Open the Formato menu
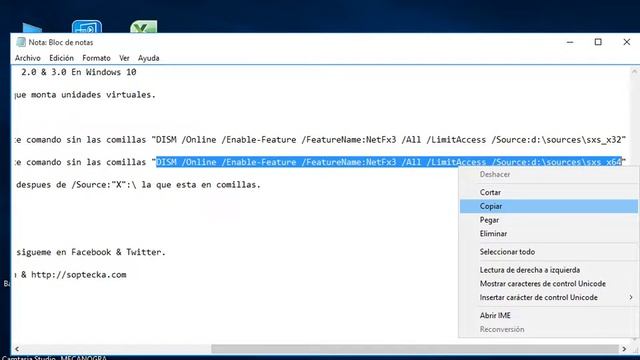Viewport: 640px width, 360px height. click(96, 58)
